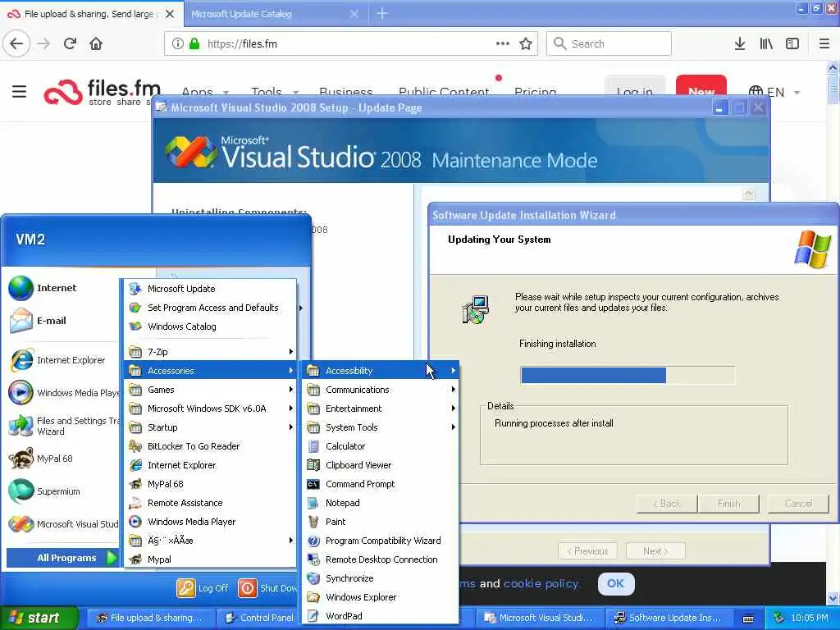Switch to Microsoft Update Catalog browser tab
840x630 pixels.
click(x=276, y=14)
